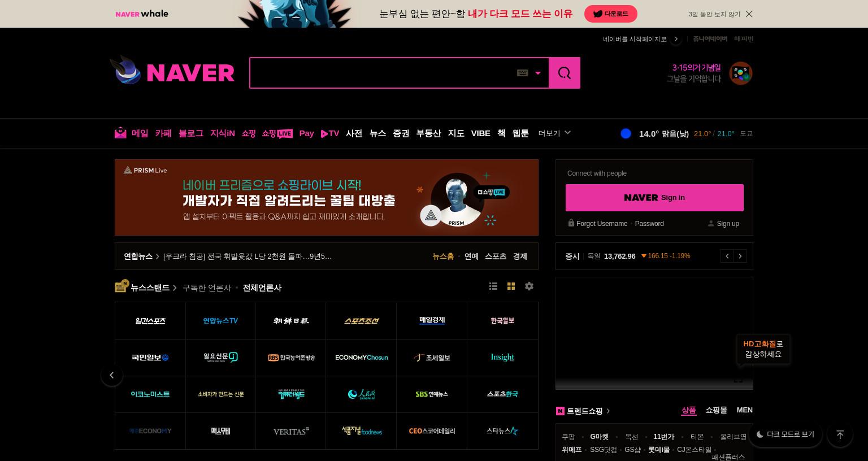Switch newsstand to list view icon

point(493,286)
